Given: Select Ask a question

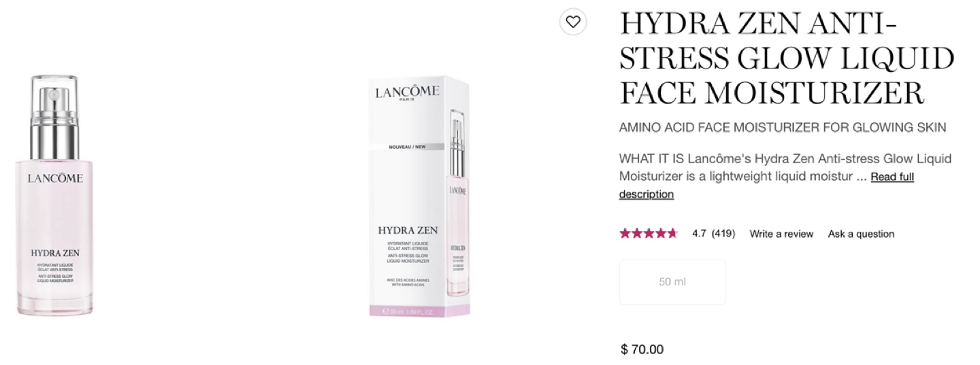Looking at the screenshot, I should point(861,234).
